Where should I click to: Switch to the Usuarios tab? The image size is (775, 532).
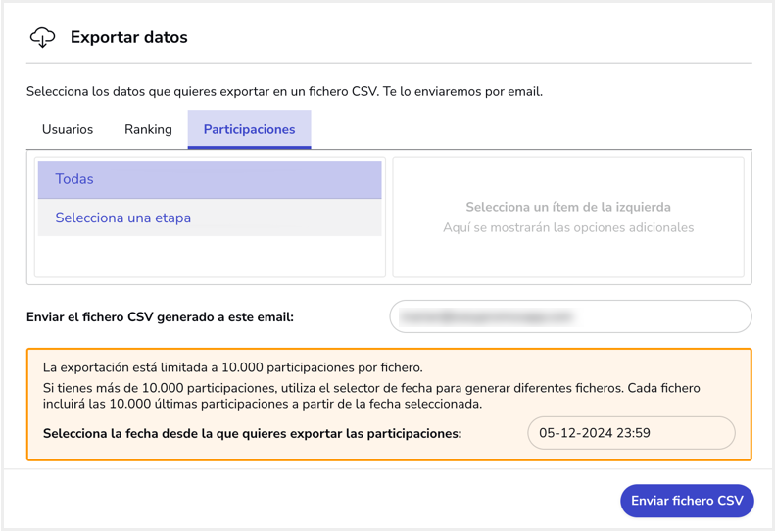(68, 129)
